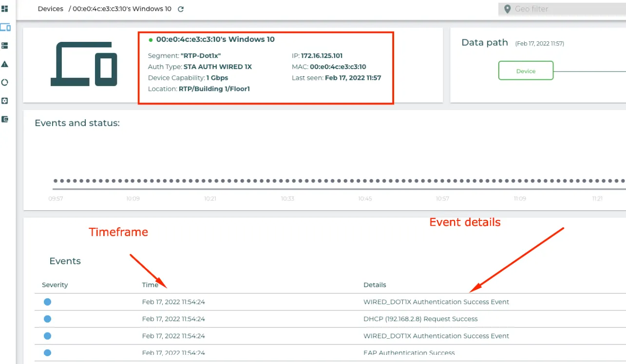Click last seen "Feb 17, 2022 11:57" value
Image resolution: width=626 pixels, height=364 pixels.
(x=353, y=78)
